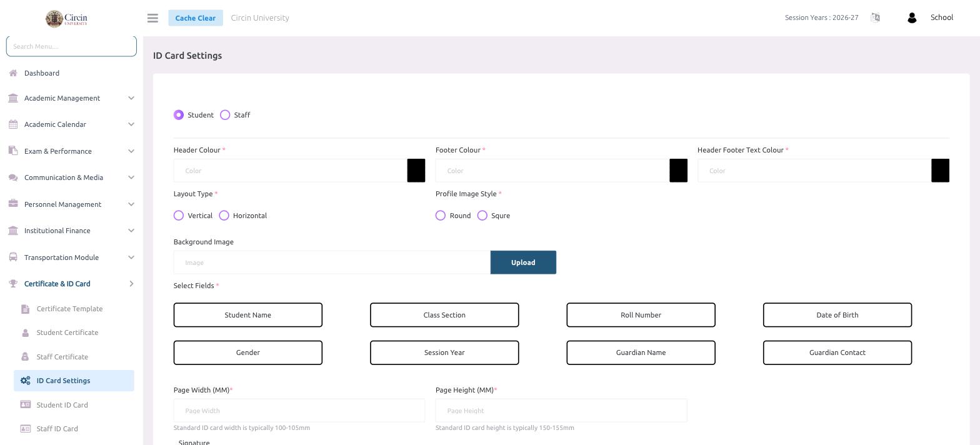
Task: Click the Cache Clear button
Action: click(x=196, y=18)
